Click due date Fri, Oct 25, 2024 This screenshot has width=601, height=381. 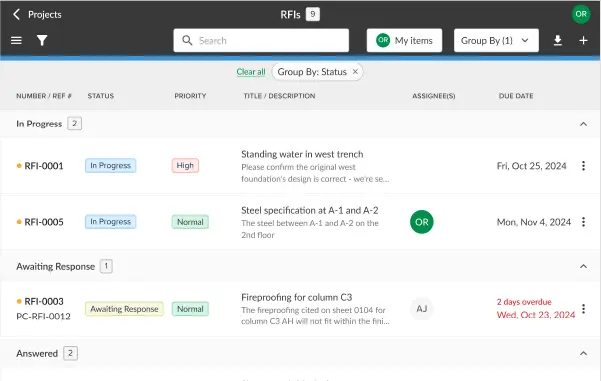pos(531,166)
